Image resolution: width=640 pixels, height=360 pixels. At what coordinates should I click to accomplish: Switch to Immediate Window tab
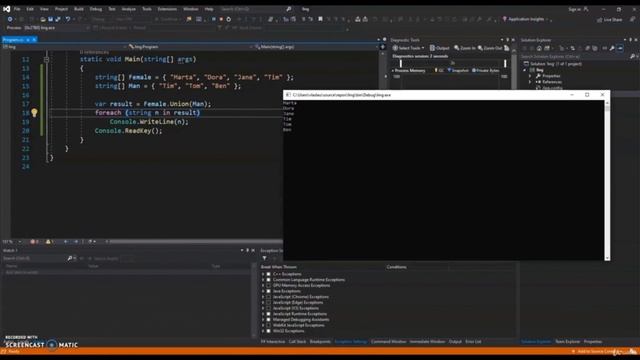tap(427, 342)
